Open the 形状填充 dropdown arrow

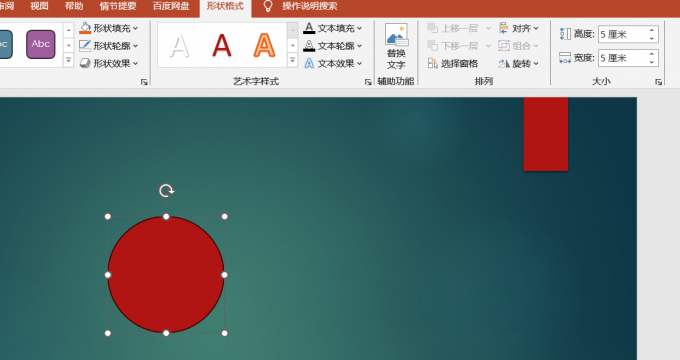[136, 28]
